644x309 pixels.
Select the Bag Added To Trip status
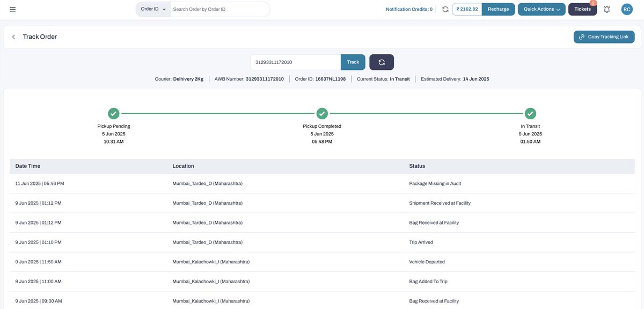(x=428, y=282)
